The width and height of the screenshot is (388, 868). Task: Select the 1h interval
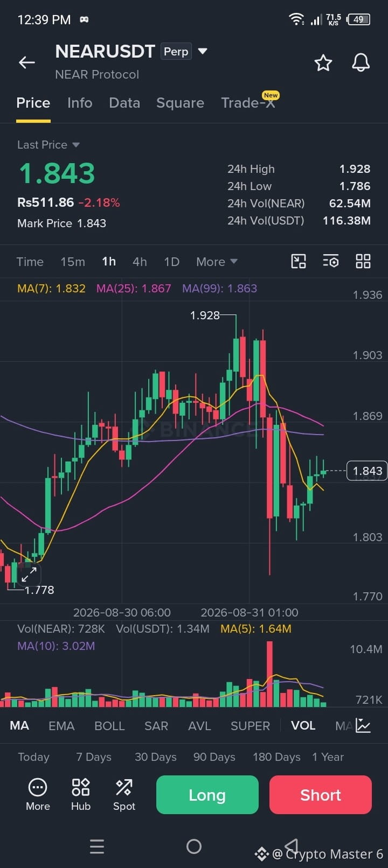(x=109, y=262)
